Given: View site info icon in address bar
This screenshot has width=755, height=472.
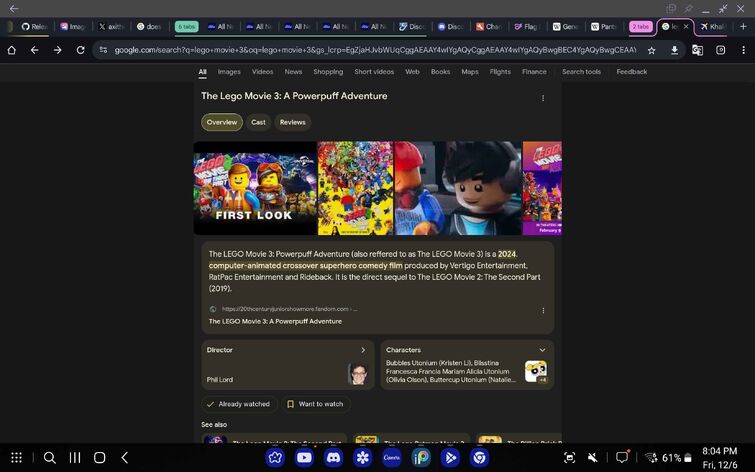Looking at the screenshot, I should [103, 50].
